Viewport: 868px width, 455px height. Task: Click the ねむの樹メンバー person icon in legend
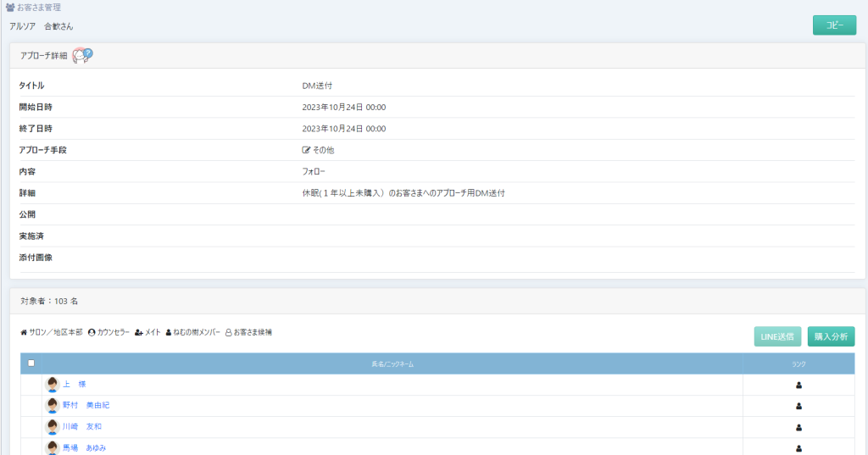169,333
